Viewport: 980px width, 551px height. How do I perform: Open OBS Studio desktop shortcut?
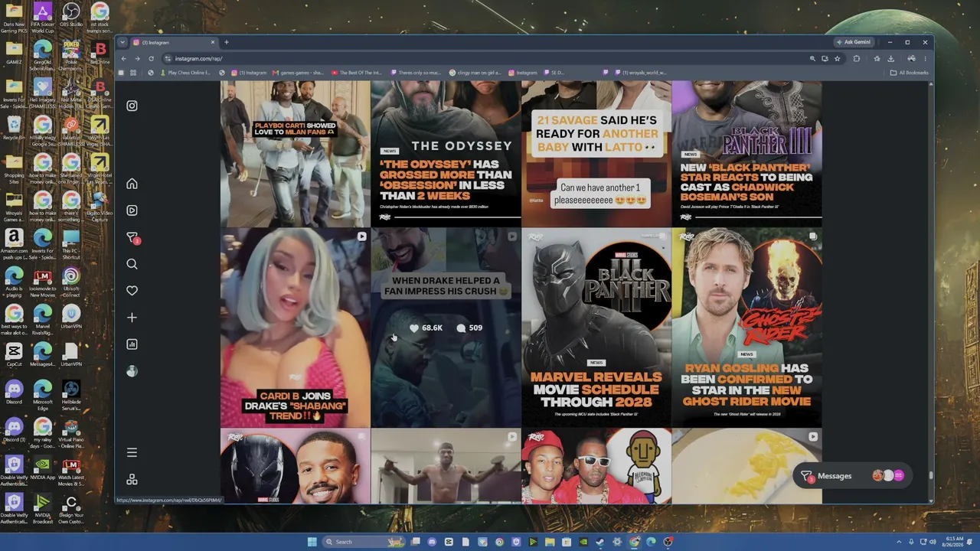pyautogui.click(x=70, y=17)
